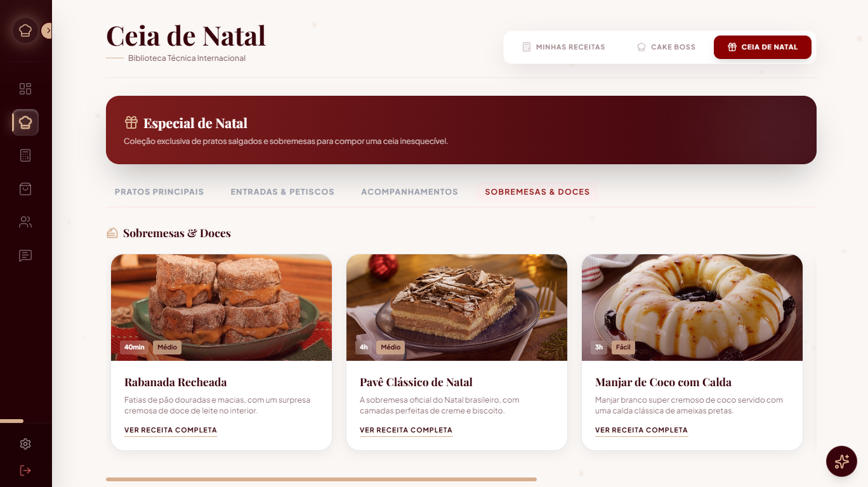Click the logout icon at sidebar bottom

point(25,471)
